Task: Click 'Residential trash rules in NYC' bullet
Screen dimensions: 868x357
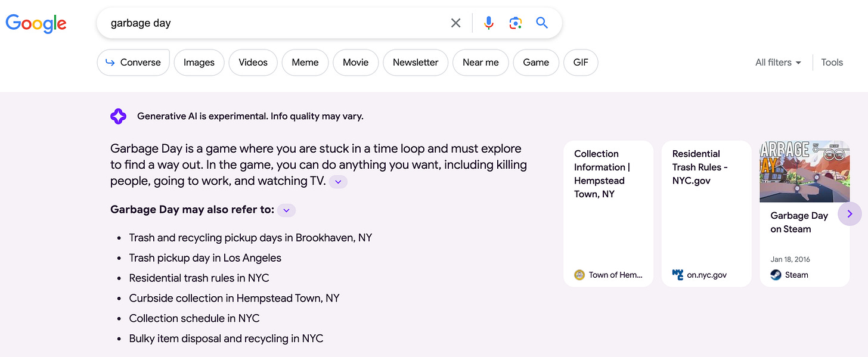Action: pos(199,278)
